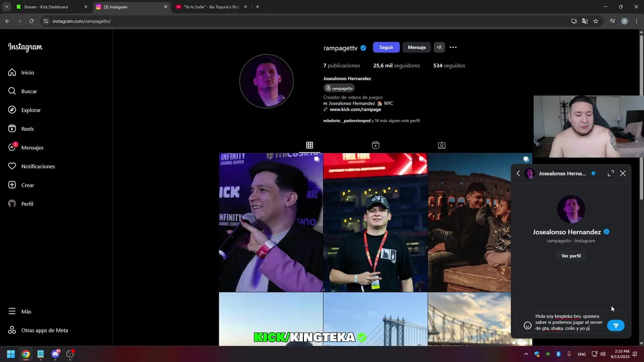The image size is (644, 362).
Task: Click the Bluetooth tray icon
Action: (x=558, y=354)
